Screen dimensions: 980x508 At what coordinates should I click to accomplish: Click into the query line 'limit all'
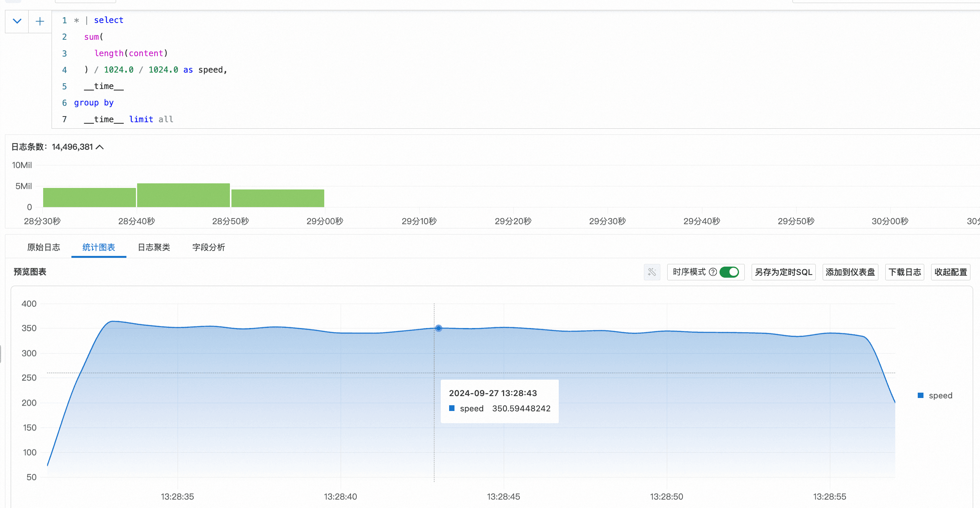point(151,119)
